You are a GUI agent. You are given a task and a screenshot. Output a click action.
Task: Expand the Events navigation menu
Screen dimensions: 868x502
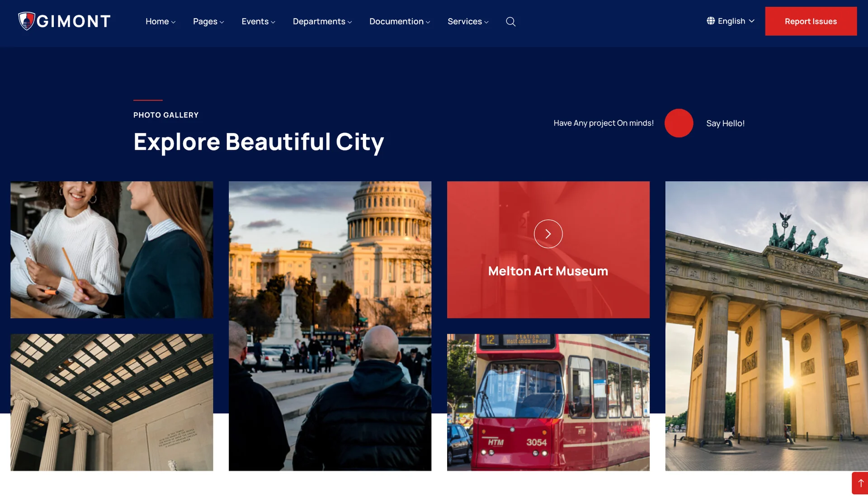(x=258, y=22)
